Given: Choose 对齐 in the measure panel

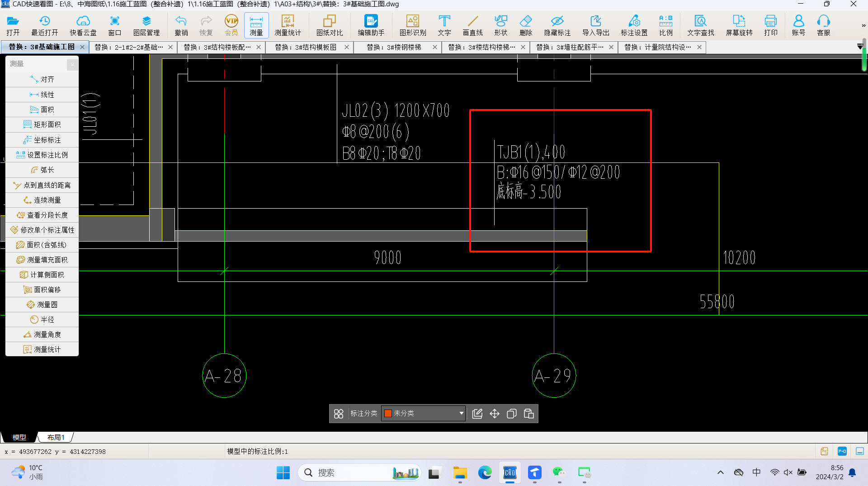Looking at the screenshot, I should [42, 79].
